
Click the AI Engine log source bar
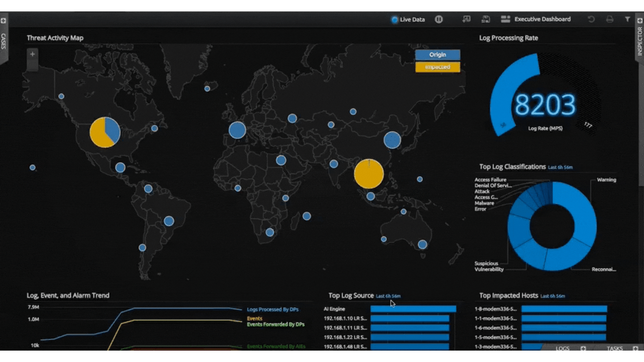click(x=413, y=309)
